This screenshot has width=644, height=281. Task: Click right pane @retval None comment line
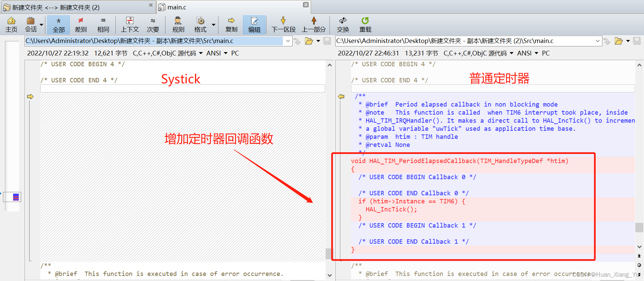pyautogui.click(x=384, y=145)
